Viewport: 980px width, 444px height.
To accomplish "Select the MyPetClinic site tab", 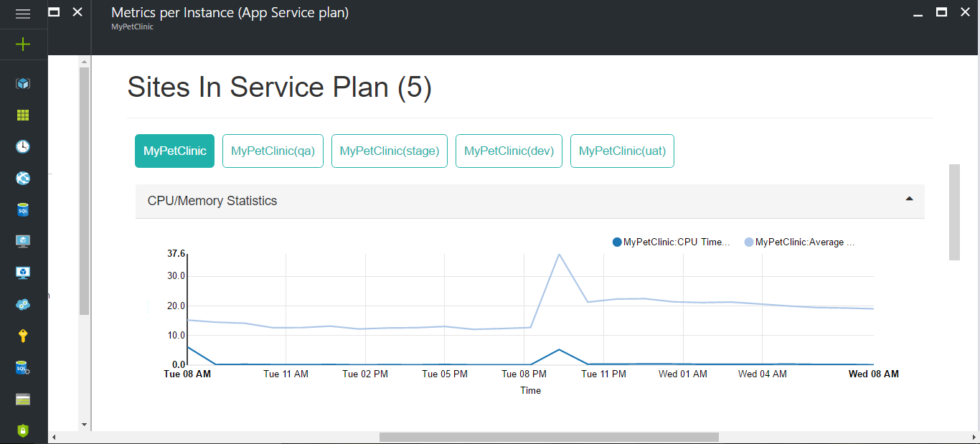I will [x=174, y=151].
